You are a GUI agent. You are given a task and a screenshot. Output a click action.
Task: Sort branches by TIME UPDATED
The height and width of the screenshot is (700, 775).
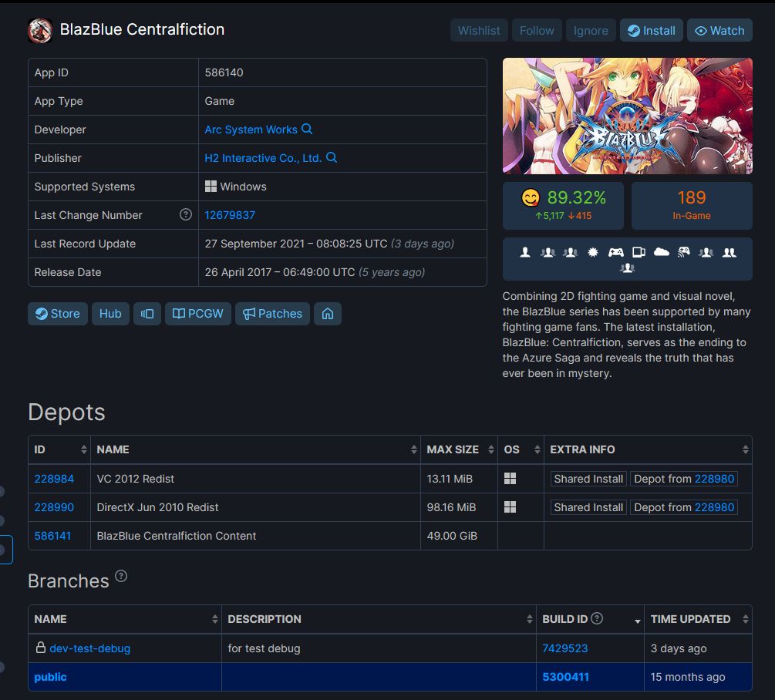[699, 619]
